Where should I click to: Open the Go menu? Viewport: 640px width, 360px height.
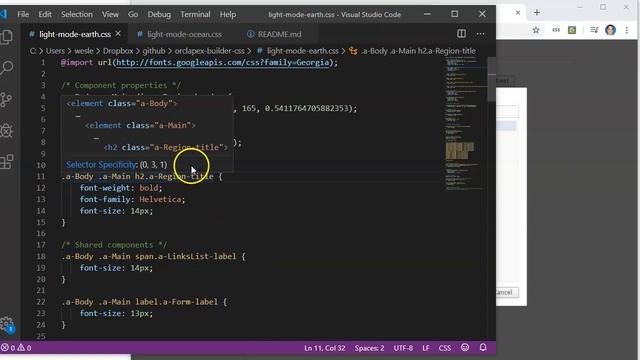133,14
